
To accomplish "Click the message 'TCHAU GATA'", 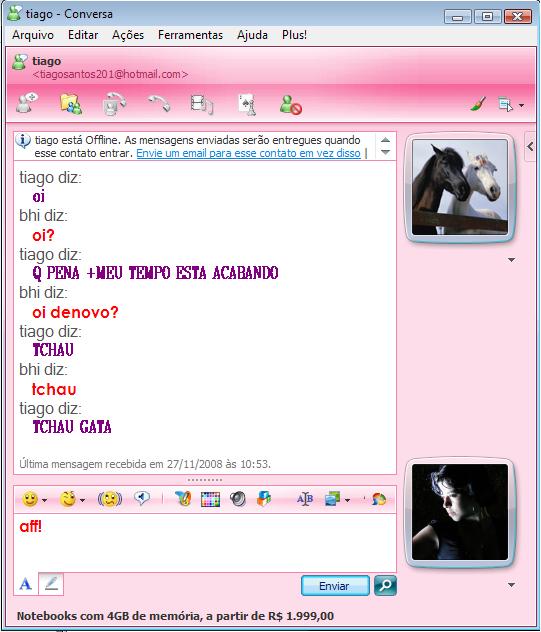I will [72, 427].
